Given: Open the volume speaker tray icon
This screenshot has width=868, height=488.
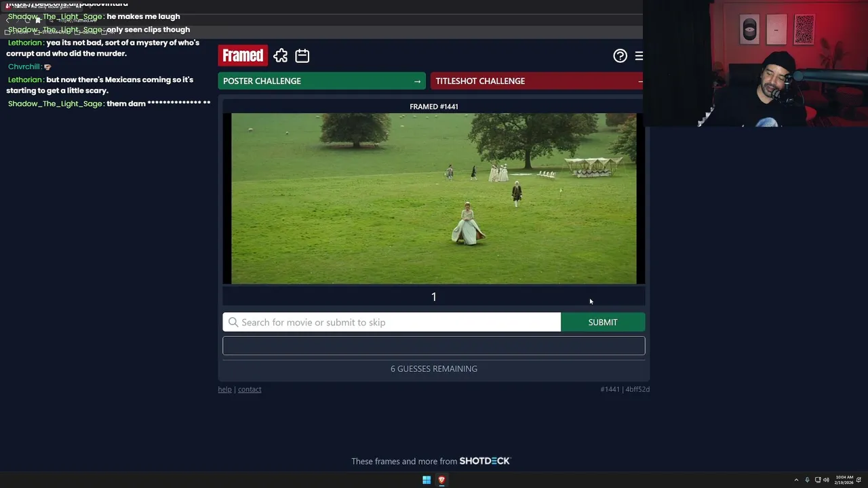Looking at the screenshot, I should (x=826, y=480).
